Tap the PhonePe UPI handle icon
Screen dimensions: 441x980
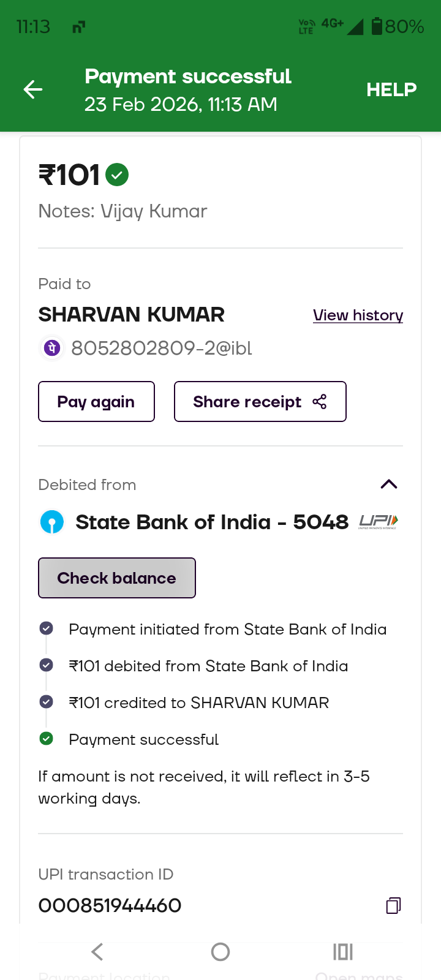52,349
